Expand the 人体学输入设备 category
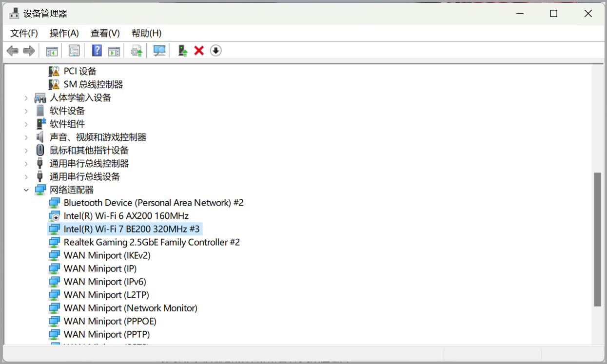Screen dimensions: 607x364 point(26,98)
